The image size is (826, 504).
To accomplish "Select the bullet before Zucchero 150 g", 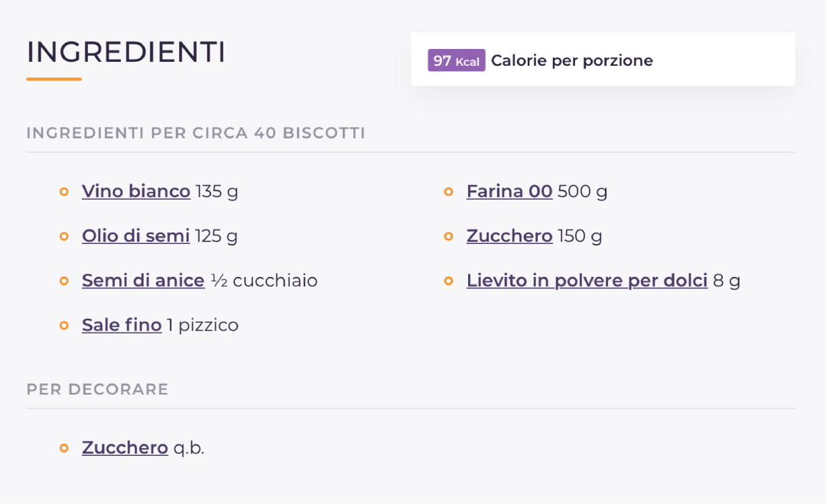I will click(x=449, y=236).
